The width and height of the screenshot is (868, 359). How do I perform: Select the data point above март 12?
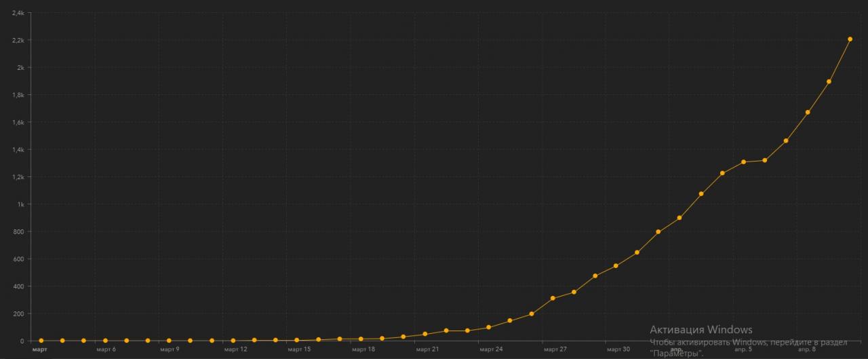233,341
